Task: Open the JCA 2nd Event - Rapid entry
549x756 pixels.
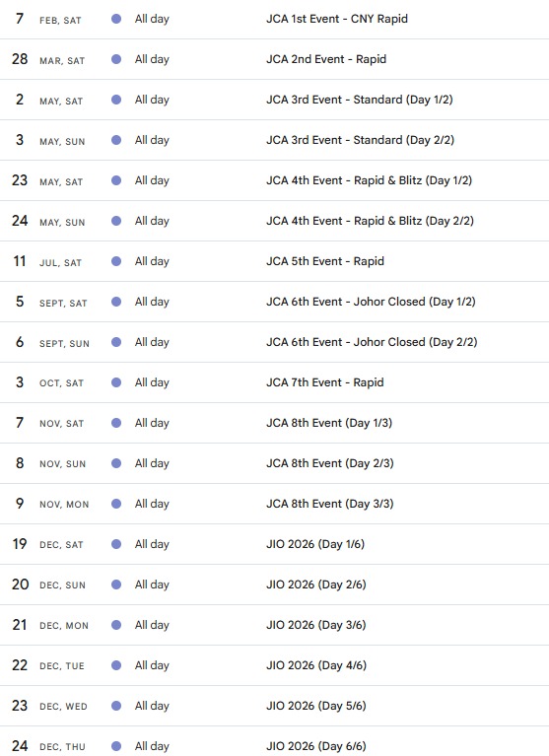Action: tap(326, 59)
